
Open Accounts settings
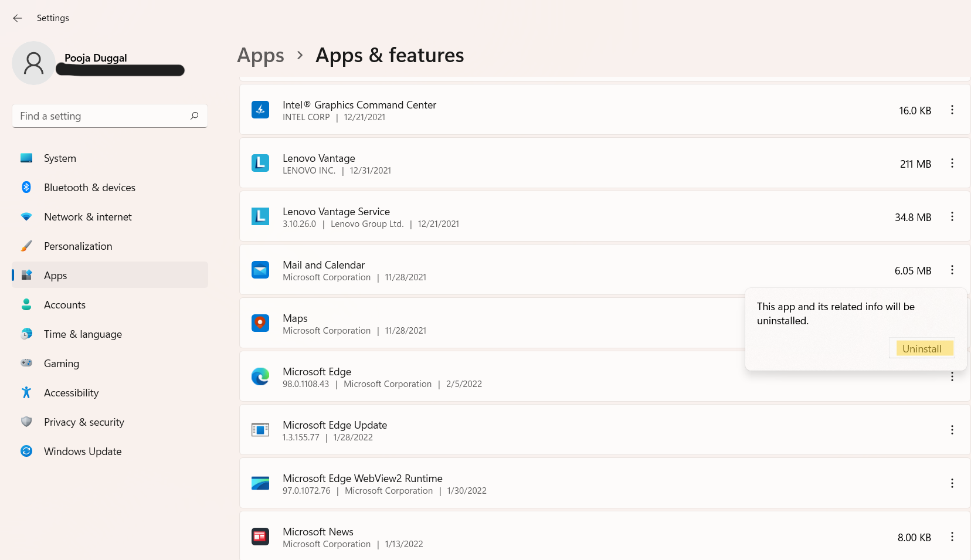coord(110,305)
